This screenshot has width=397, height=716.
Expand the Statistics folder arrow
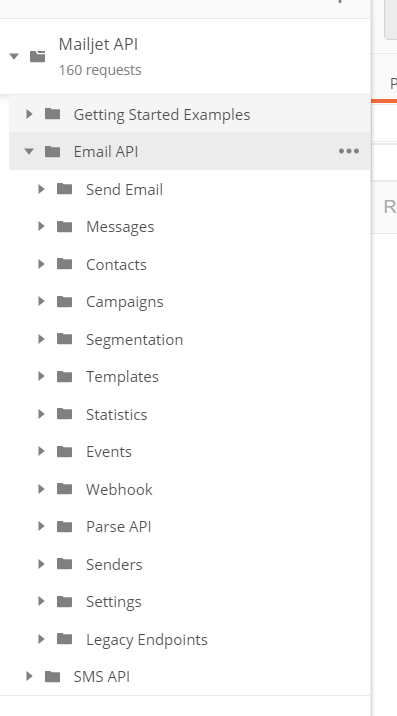[x=41, y=414]
